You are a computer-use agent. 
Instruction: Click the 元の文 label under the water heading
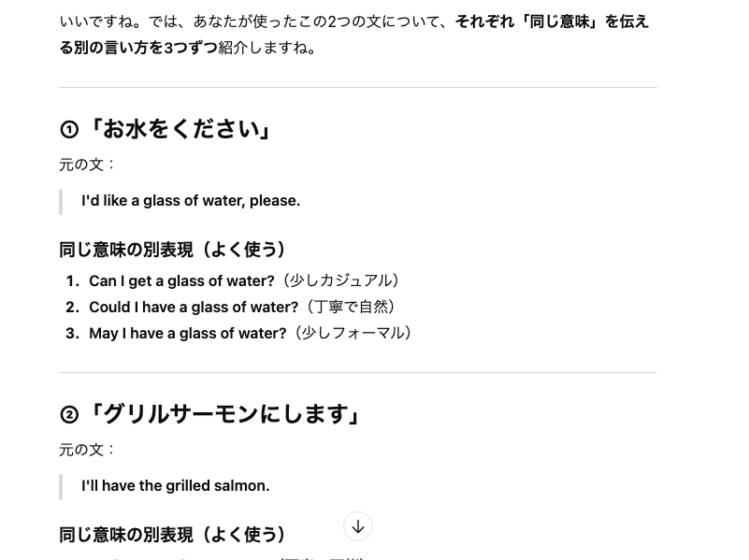pyautogui.click(x=88, y=165)
